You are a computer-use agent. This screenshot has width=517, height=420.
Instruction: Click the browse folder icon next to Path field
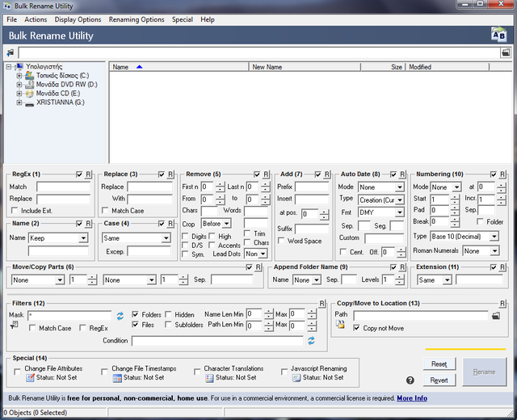[495, 316]
